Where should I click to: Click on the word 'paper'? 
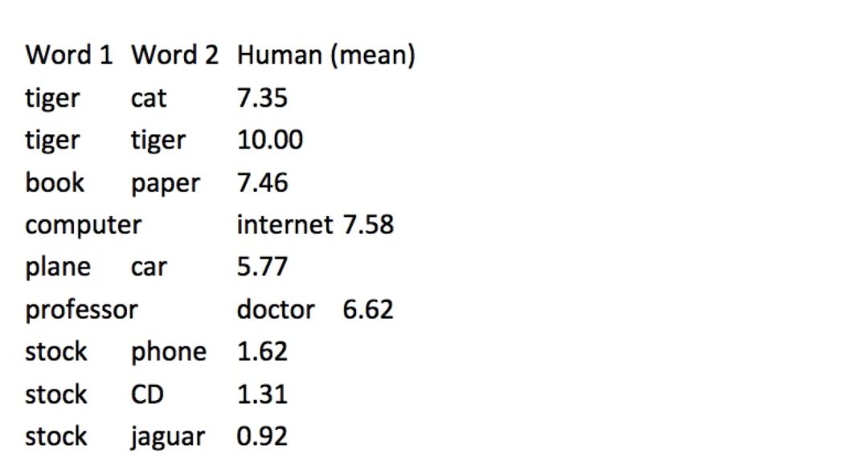click(166, 184)
